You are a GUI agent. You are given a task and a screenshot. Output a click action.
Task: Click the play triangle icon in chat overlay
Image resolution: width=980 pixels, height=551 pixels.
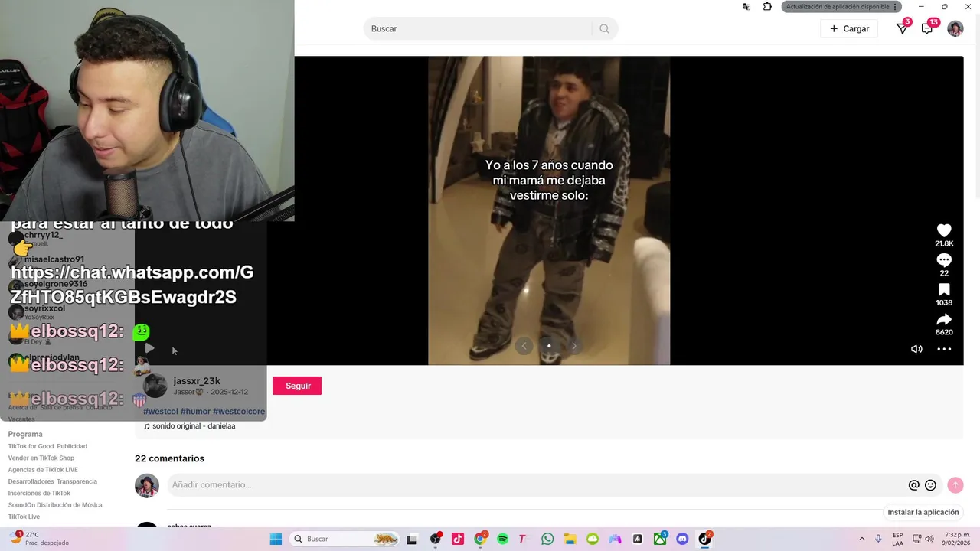click(149, 348)
